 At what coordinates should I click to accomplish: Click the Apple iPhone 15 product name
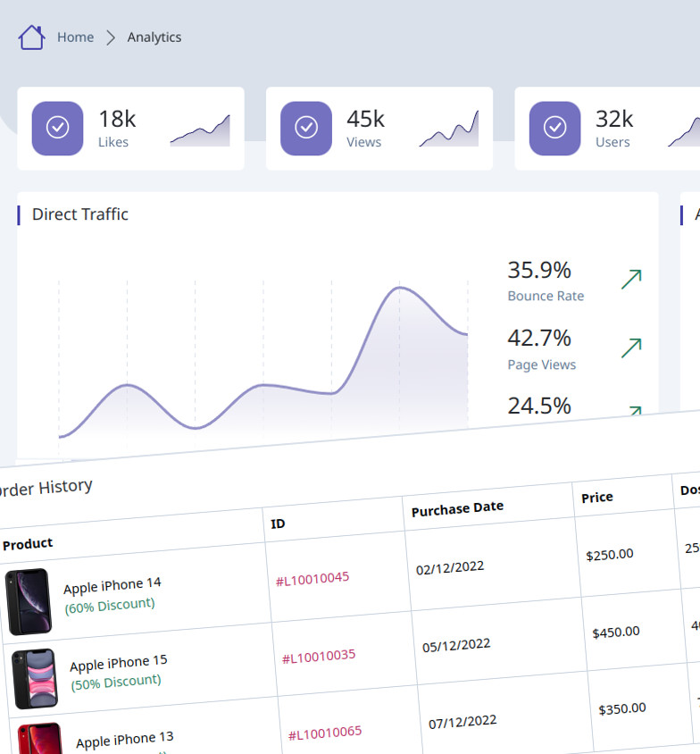click(119, 664)
